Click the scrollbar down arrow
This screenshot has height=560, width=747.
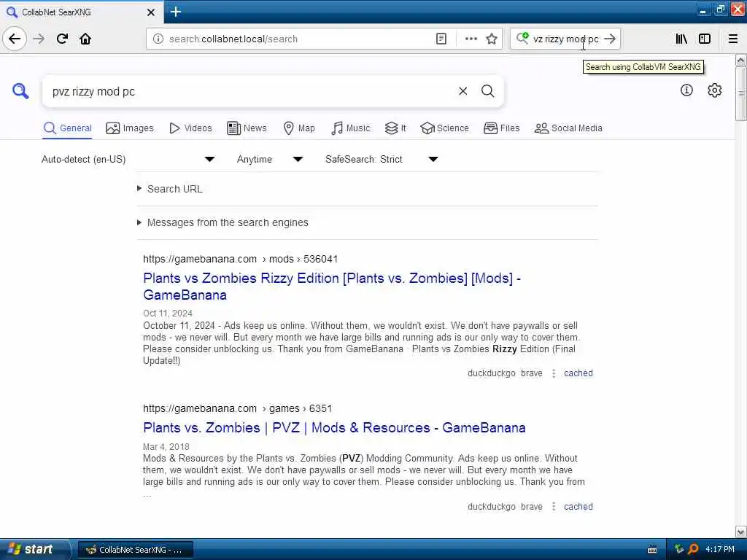tap(740, 532)
